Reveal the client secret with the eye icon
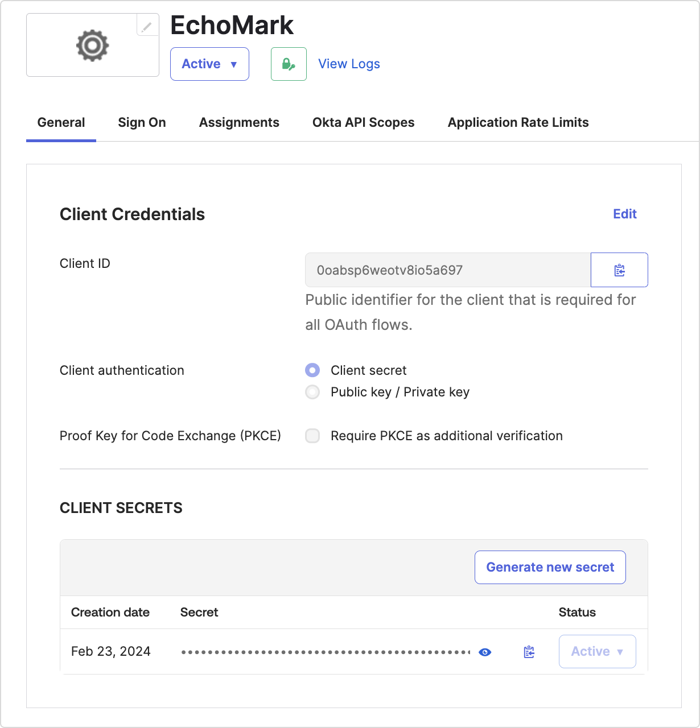 pyautogui.click(x=484, y=652)
